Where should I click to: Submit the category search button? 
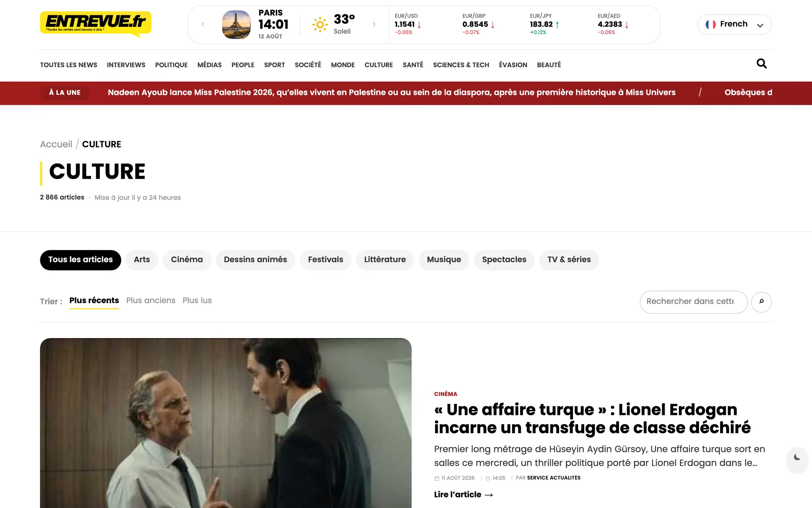(x=761, y=302)
